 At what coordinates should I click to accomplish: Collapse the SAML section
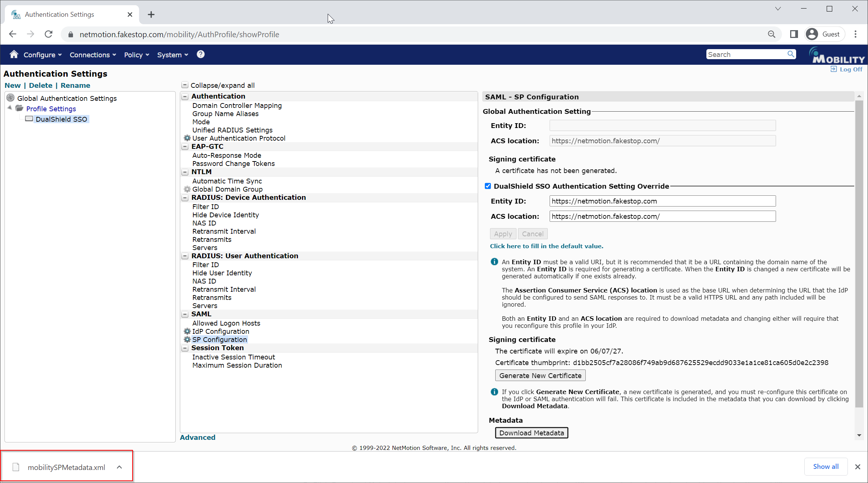185,314
